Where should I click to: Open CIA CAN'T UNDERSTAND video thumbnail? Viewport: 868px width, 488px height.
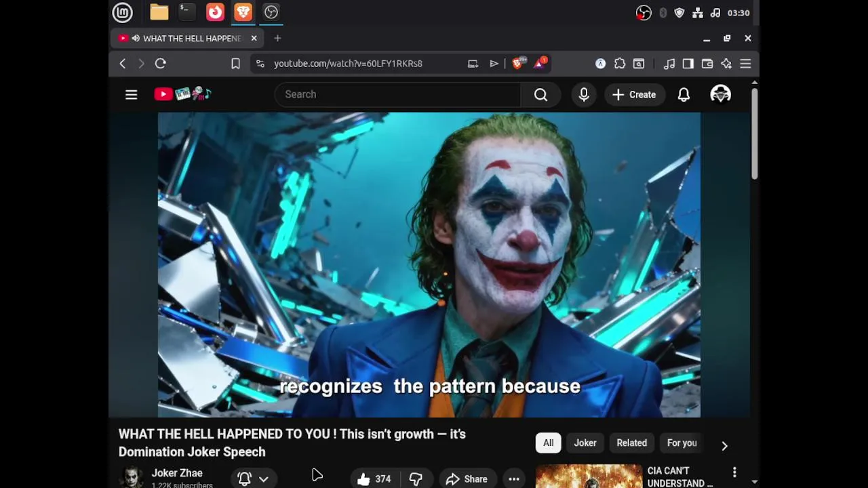point(589,476)
